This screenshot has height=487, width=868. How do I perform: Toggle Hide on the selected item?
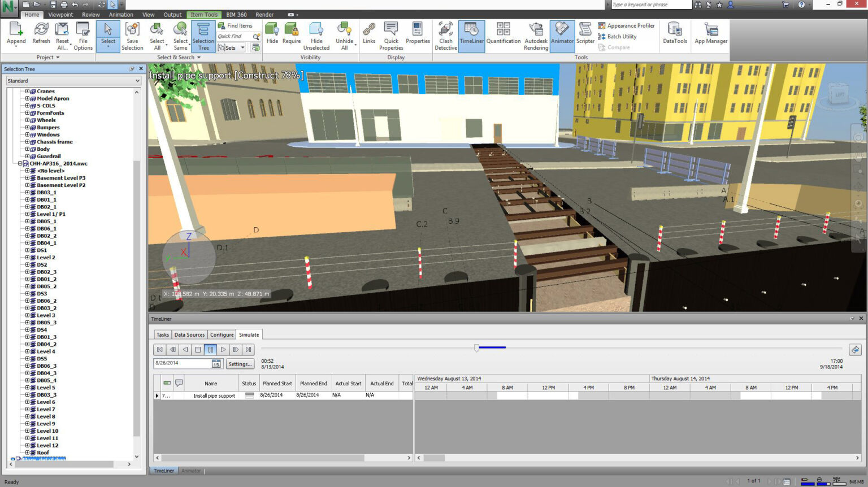pyautogui.click(x=272, y=35)
